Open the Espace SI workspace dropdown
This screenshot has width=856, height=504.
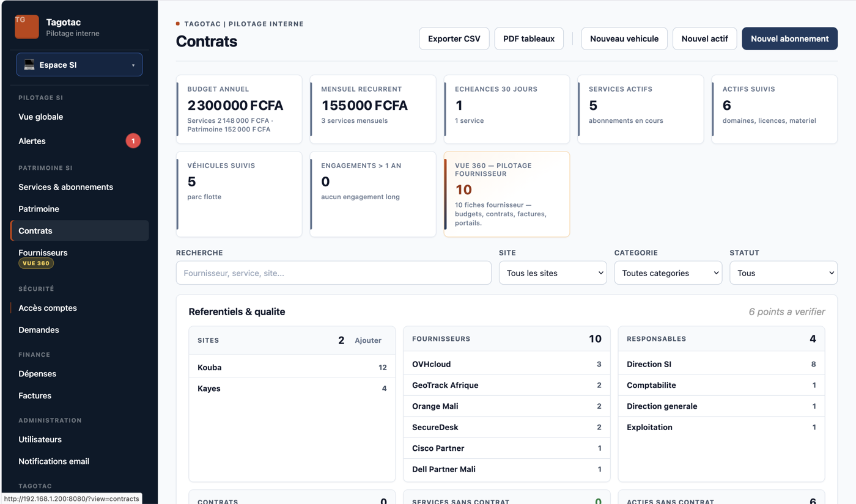tap(79, 65)
